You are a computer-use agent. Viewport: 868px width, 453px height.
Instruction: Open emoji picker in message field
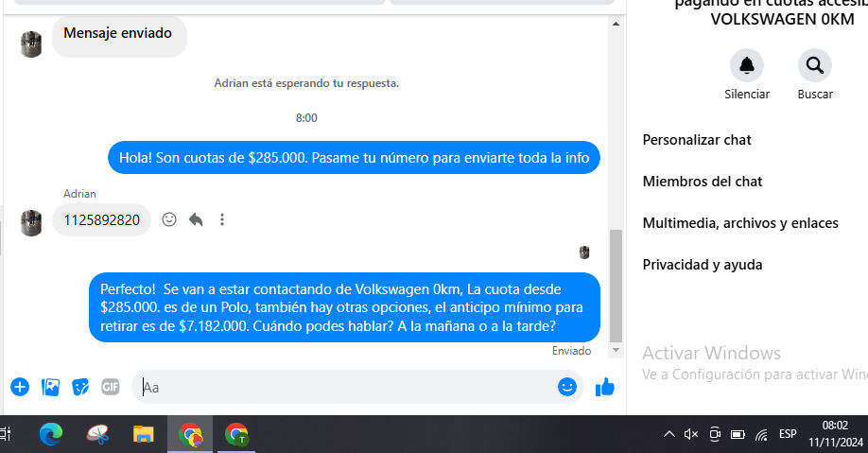(567, 387)
